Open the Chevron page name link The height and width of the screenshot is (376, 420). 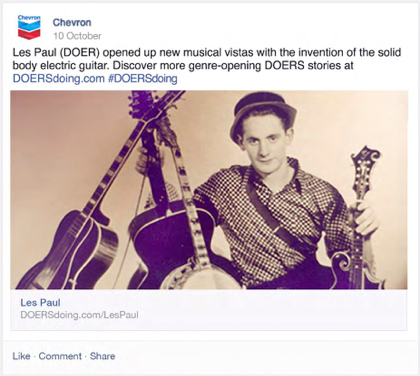click(x=72, y=22)
